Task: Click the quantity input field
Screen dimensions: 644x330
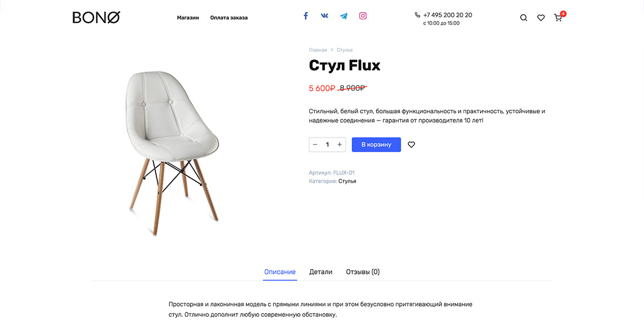Action: click(x=328, y=145)
